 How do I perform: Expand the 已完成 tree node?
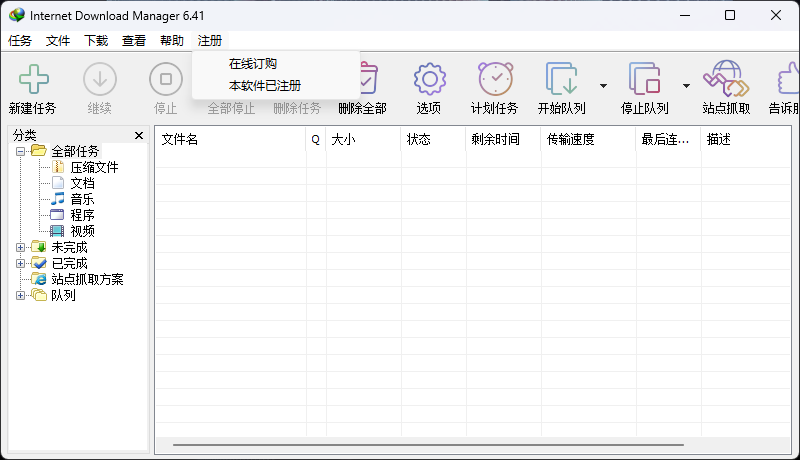pos(21,263)
